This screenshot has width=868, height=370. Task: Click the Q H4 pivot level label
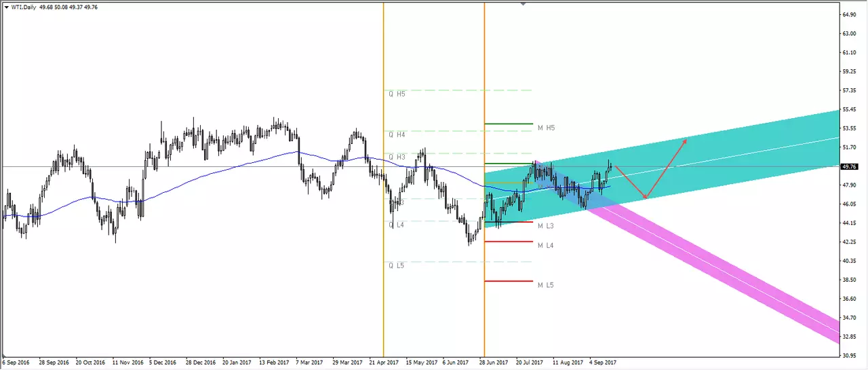(x=397, y=134)
